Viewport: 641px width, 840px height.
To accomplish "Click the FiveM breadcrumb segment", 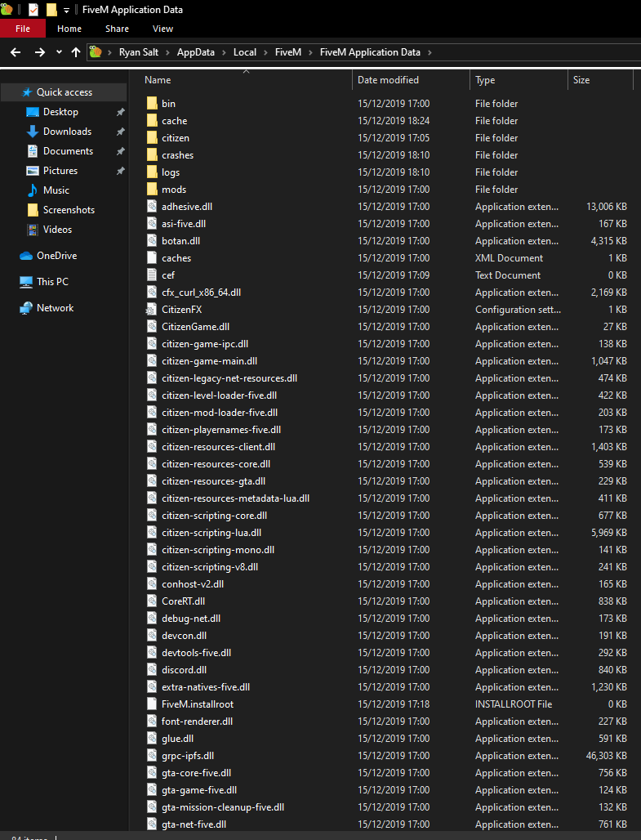I will [x=288, y=52].
